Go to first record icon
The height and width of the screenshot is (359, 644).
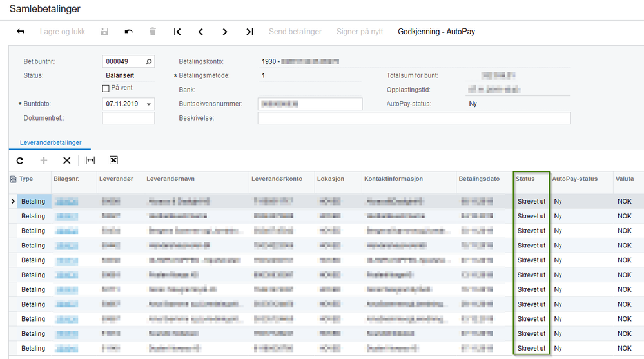tap(177, 32)
